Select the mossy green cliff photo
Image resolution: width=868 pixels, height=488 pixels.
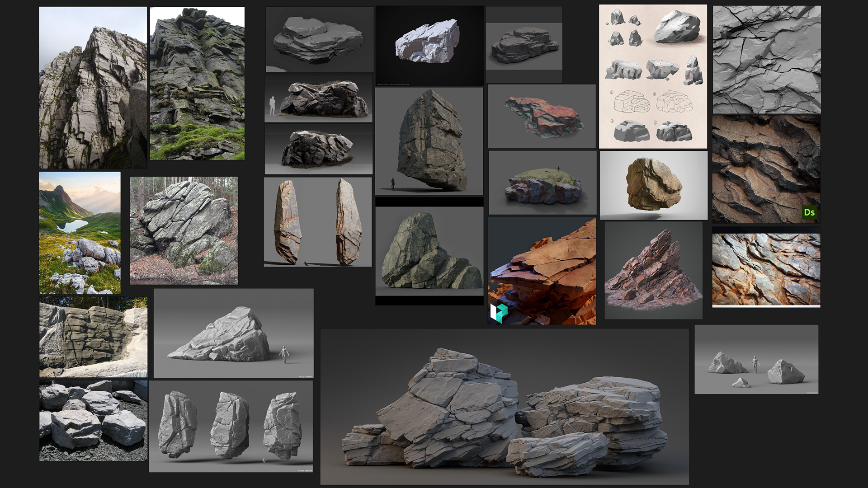[x=197, y=84]
